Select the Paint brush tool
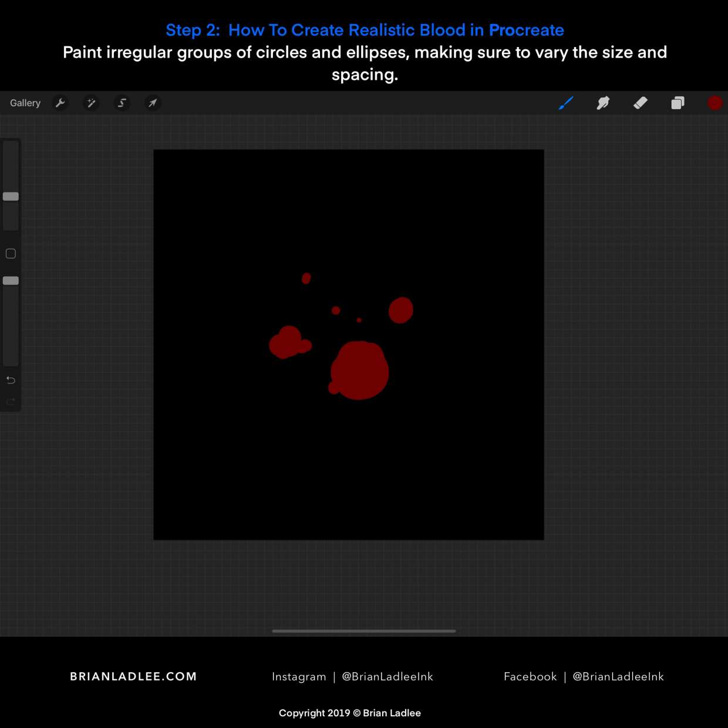 coord(565,103)
